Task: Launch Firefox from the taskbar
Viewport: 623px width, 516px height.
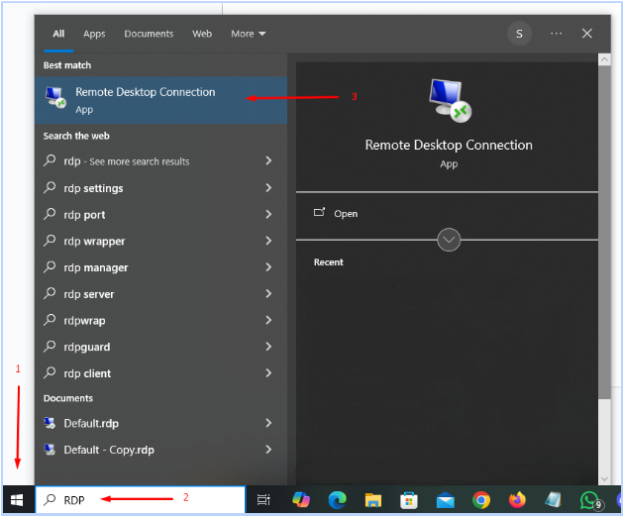Action: point(517,500)
